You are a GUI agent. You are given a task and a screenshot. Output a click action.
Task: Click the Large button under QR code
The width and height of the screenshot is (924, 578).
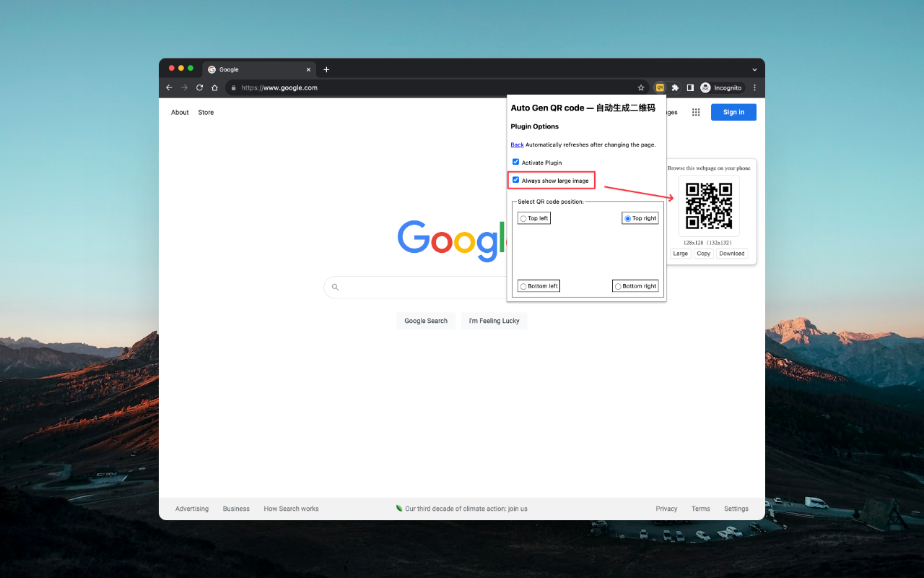point(681,254)
